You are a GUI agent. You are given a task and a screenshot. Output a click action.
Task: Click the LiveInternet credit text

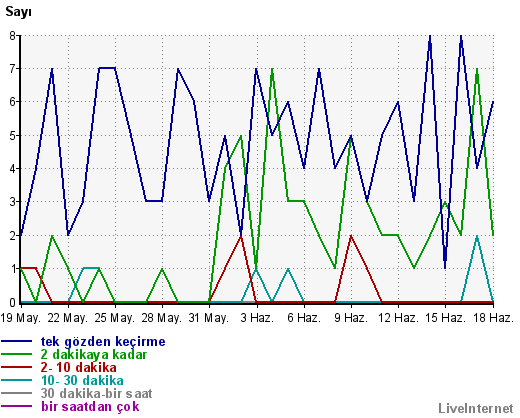tap(475, 408)
